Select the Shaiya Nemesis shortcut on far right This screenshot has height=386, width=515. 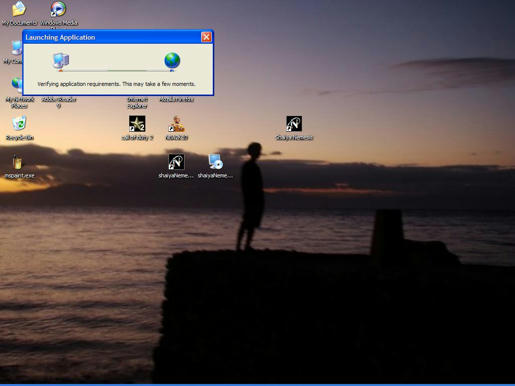click(x=294, y=124)
